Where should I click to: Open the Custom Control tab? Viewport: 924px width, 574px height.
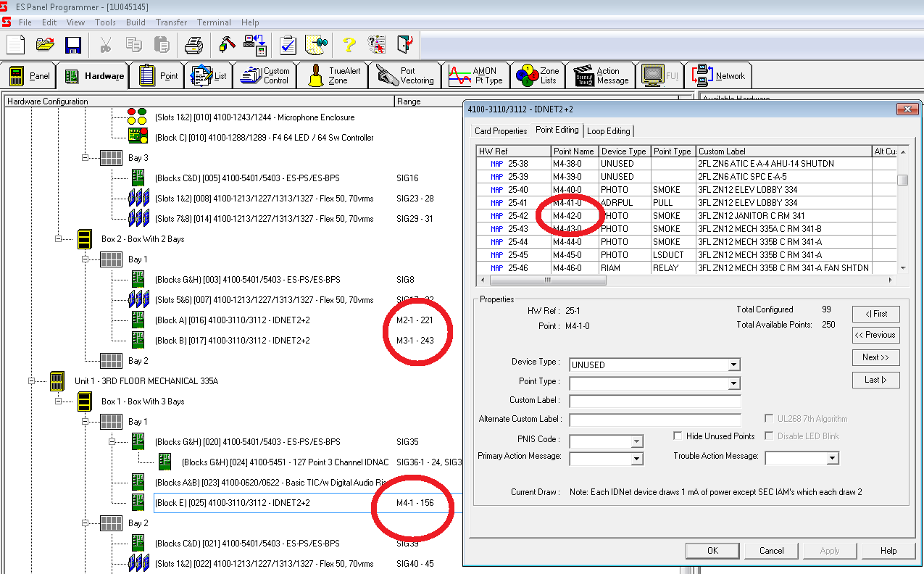pyautogui.click(x=265, y=76)
